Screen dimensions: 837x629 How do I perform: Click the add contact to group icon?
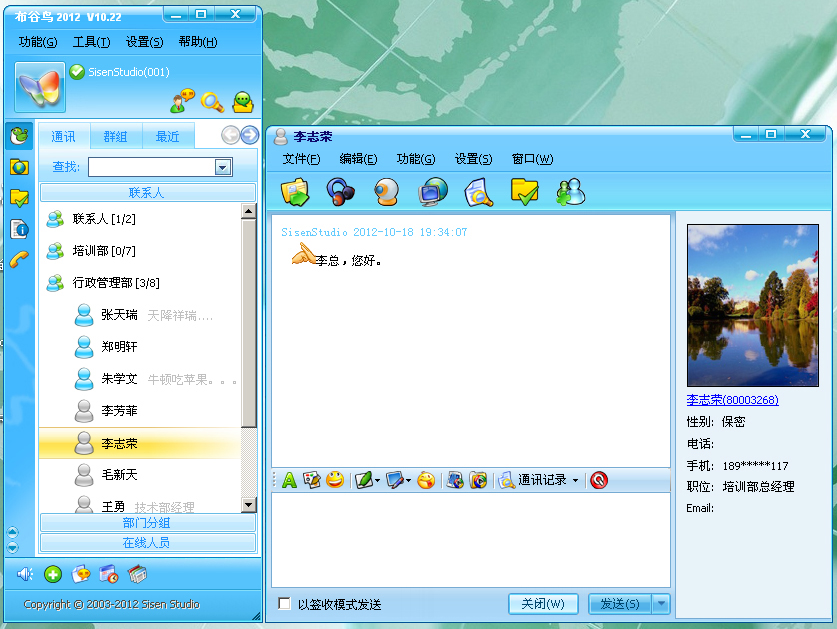coord(570,191)
